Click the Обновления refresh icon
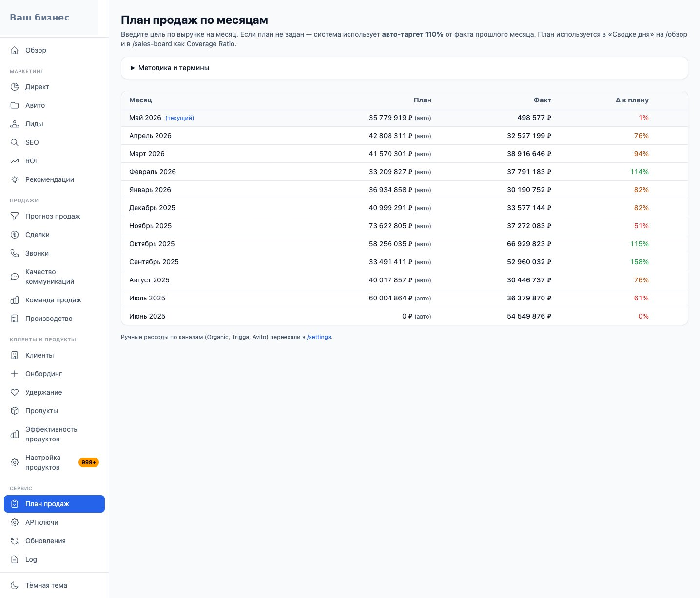 point(15,541)
